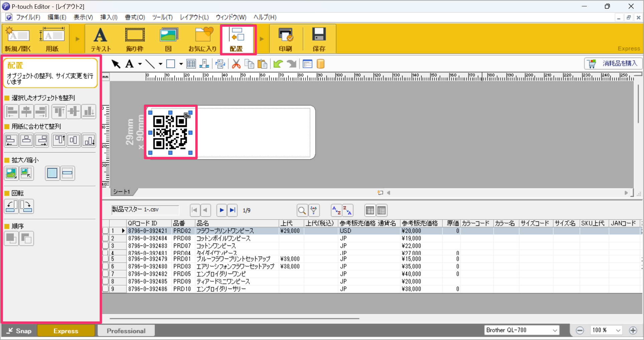
Task: Select the シート1 sheet tab
Action: click(122, 192)
